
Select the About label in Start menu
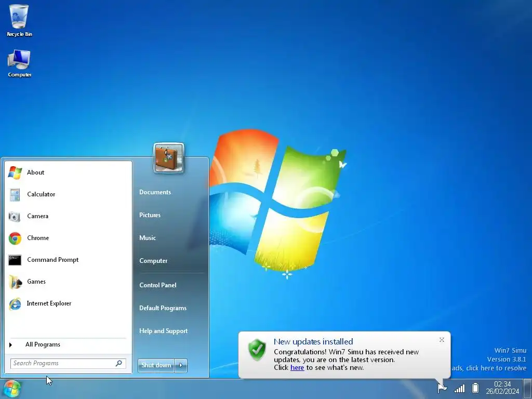(x=36, y=172)
